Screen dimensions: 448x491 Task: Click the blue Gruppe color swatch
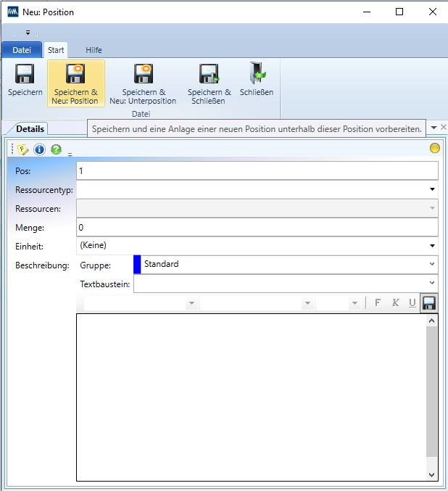(x=137, y=265)
